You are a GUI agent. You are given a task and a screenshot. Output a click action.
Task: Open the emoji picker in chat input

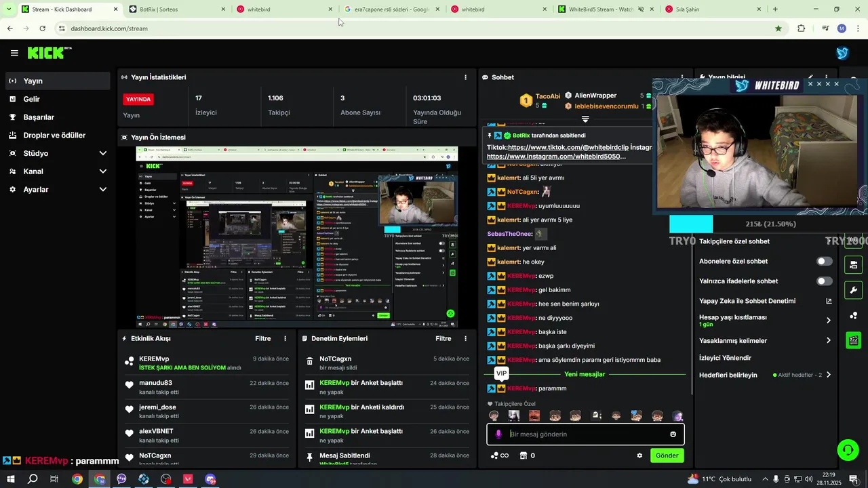point(673,434)
